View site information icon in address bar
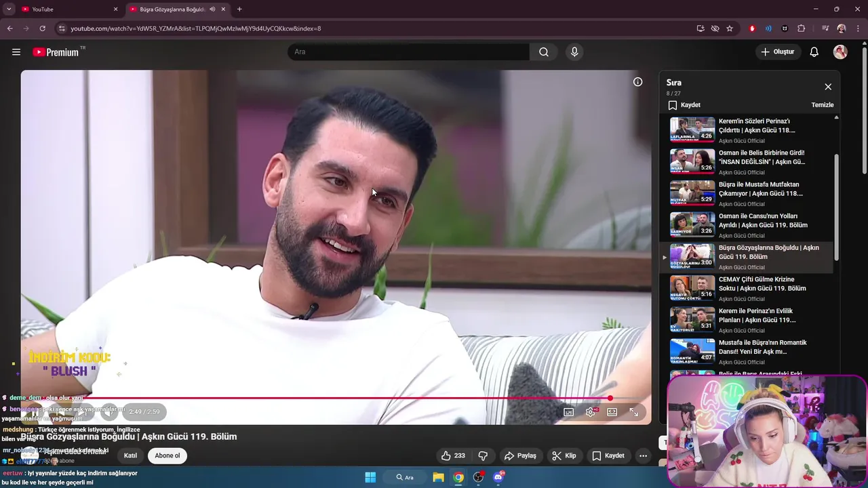868x488 pixels. click(x=62, y=28)
